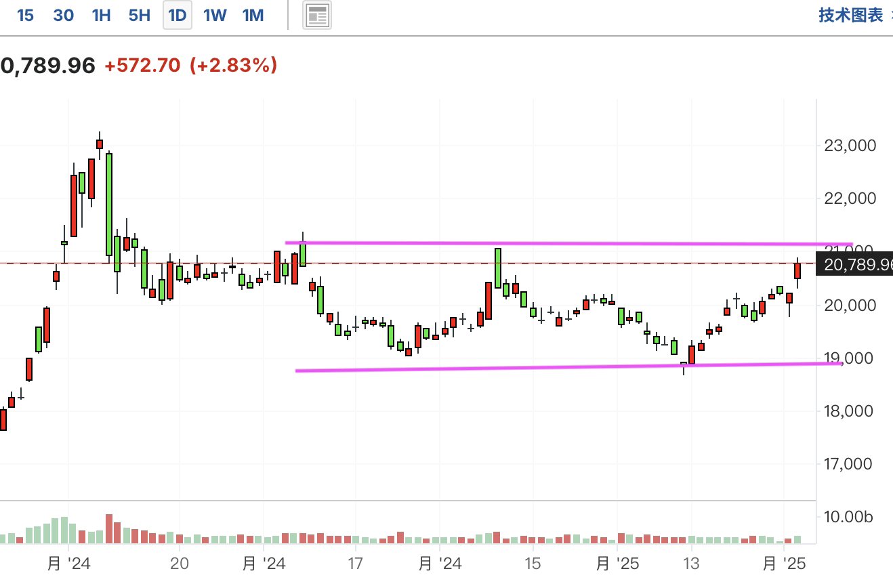Click the (+2.83%) percentage change
The height and width of the screenshot is (588, 893).
click(x=234, y=66)
